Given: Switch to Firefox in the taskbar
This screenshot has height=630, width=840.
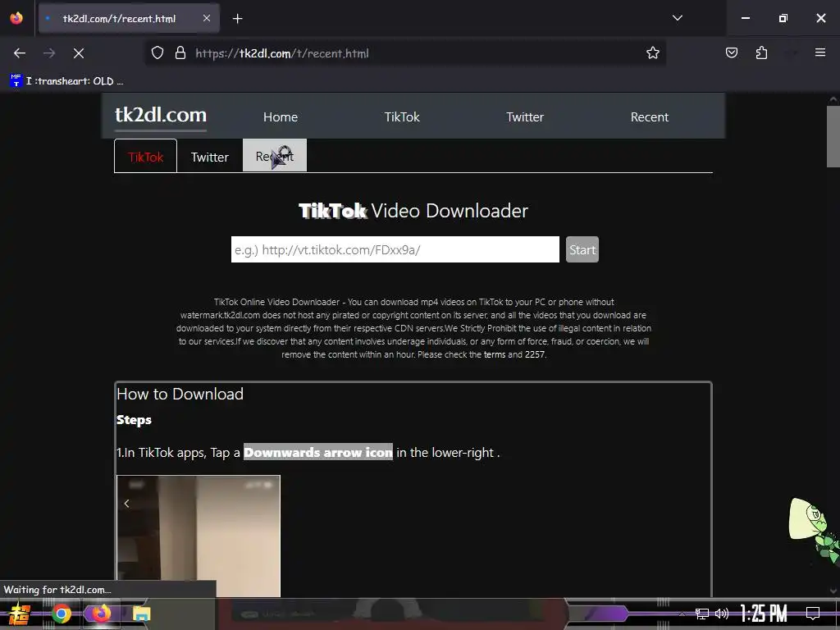Looking at the screenshot, I should (101, 614).
